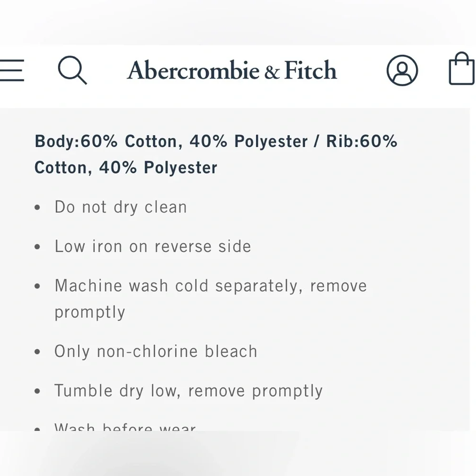
Task: Click the bullet beside "Low iron on reverse side"
Action: [x=38, y=247]
